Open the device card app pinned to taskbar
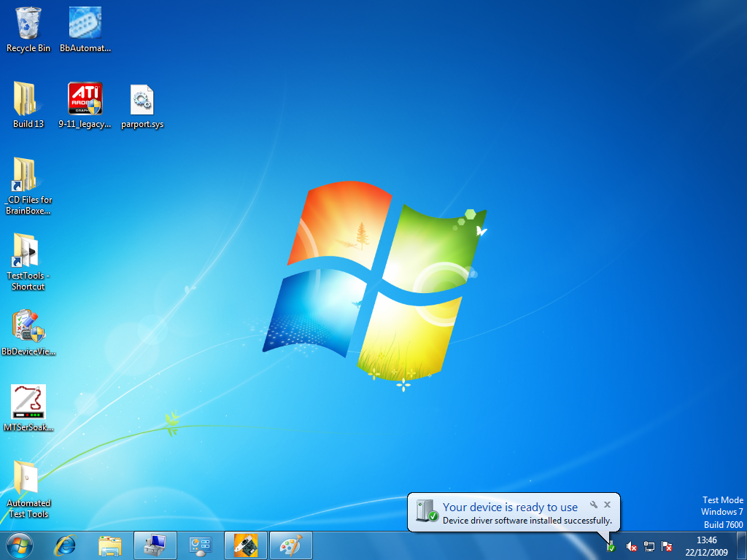This screenshot has height=560, width=747. (x=246, y=545)
